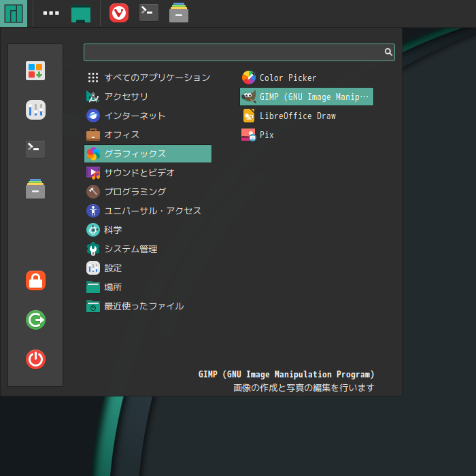This screenshot has height=476, width=476.
Task: Open the Pix image viewer
Action: [x=266, y=135]
